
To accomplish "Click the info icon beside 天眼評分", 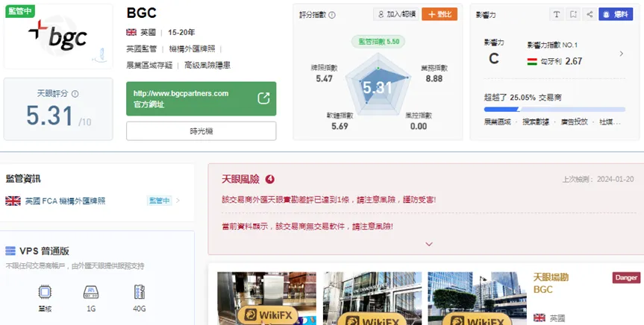I will [x=75, y=94].
